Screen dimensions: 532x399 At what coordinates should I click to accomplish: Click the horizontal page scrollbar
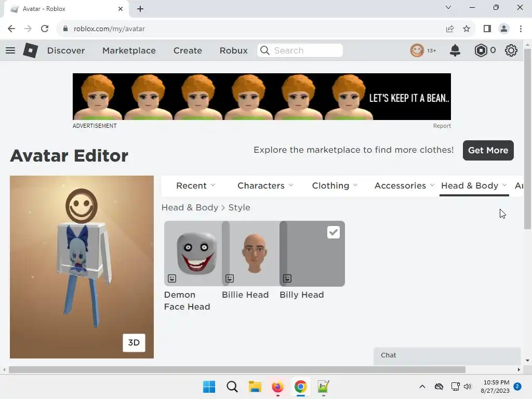(237, 370)
